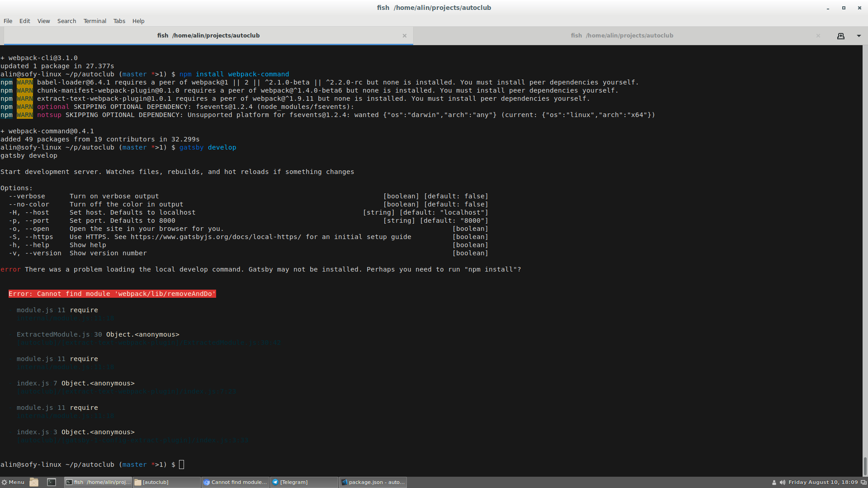Click the volume speaker tray icon
Image resolution: width=868 pixels, height=488 pixels.
pos(782,482)
